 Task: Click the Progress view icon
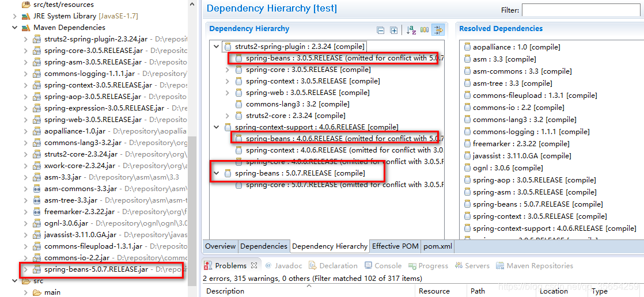pyautogui.click(x=412, y=265)
